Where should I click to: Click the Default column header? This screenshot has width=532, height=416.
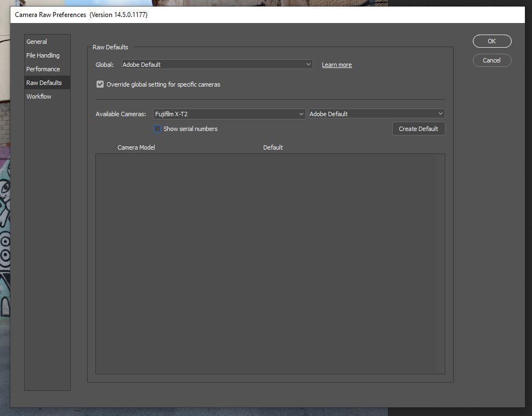(273, 147)
